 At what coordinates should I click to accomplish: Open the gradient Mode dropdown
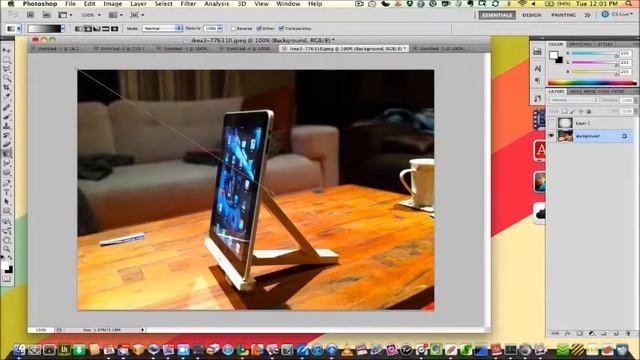pos(162,29)
